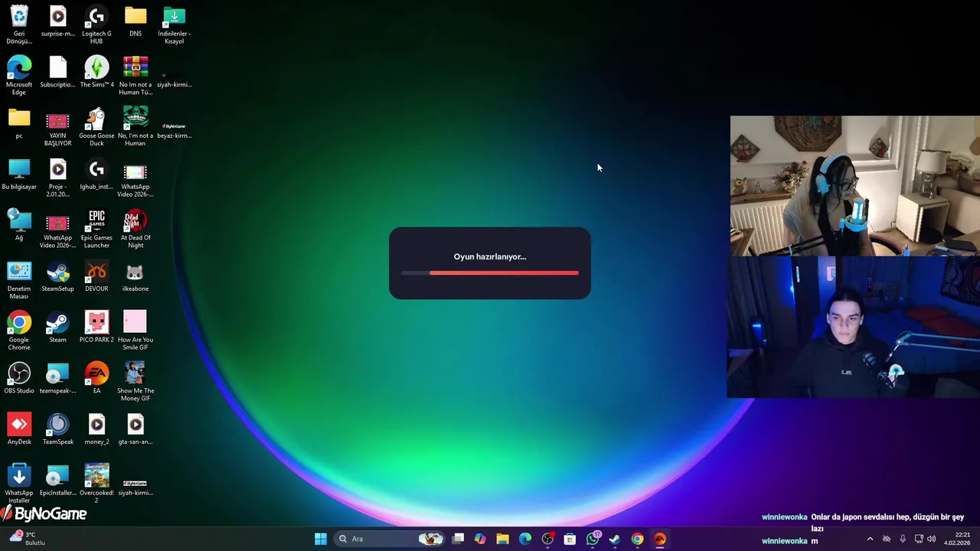Launch EA app desktop shortcut
980x551 pixels.
pyautogui.click(x=96, y=379)
